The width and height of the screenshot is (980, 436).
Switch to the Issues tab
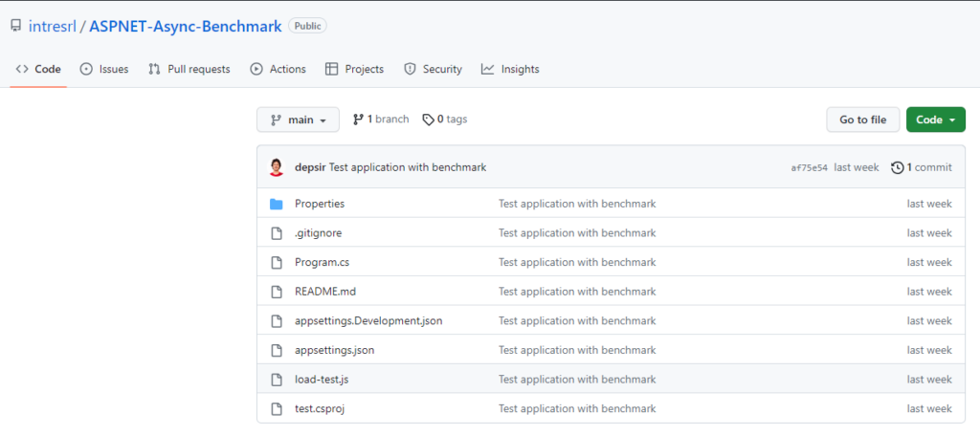[x=104, y=70]
